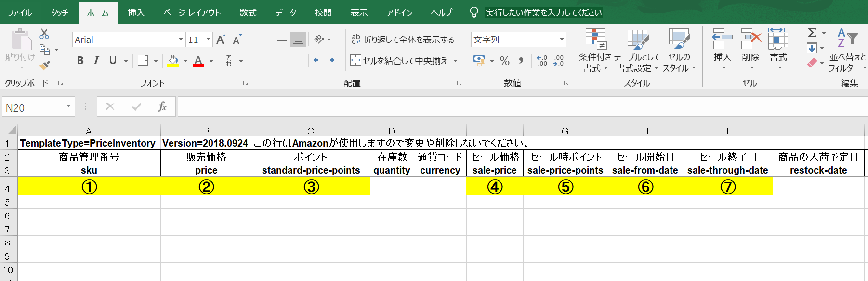Apply borders with the border icon

[x=143, y=60]
